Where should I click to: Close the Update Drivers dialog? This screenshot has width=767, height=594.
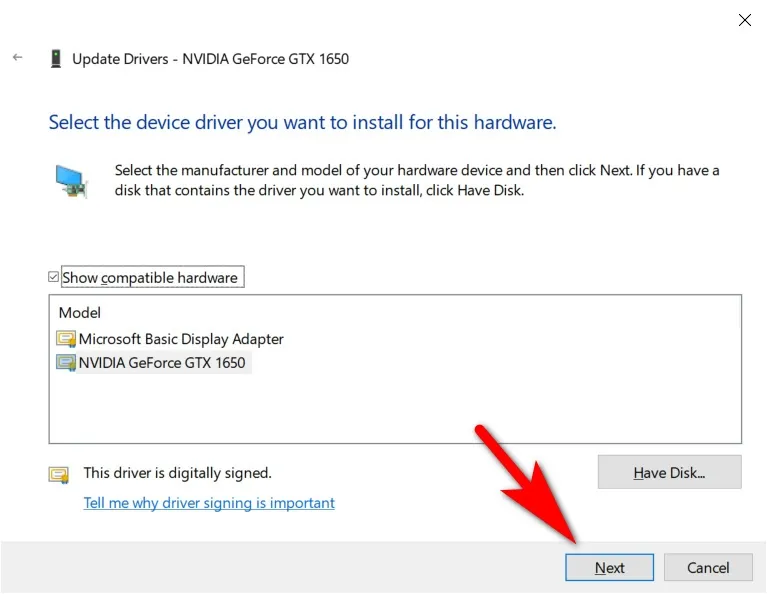tap(744, 20)
